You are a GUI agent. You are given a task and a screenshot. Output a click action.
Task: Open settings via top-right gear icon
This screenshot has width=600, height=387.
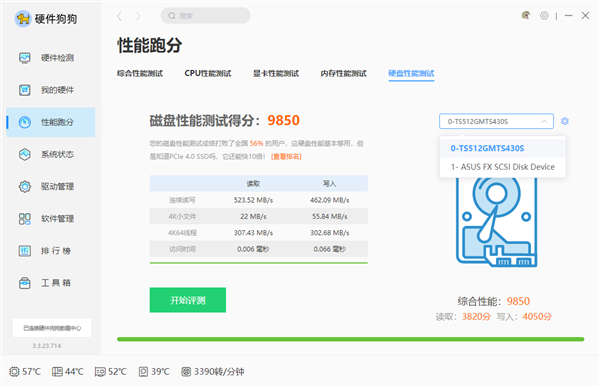544,15
